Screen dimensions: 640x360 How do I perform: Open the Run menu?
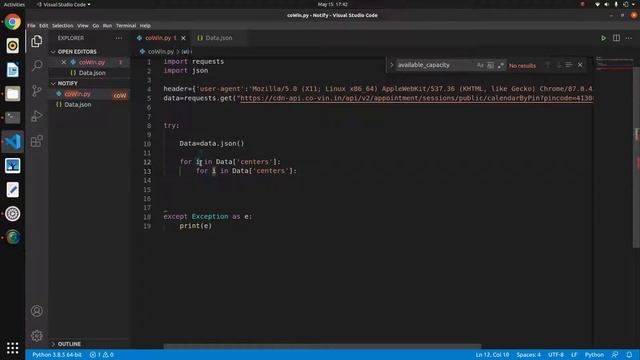[107, 26]
